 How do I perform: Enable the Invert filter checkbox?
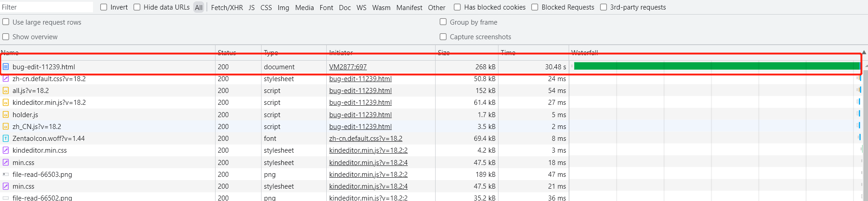(104, 7)
